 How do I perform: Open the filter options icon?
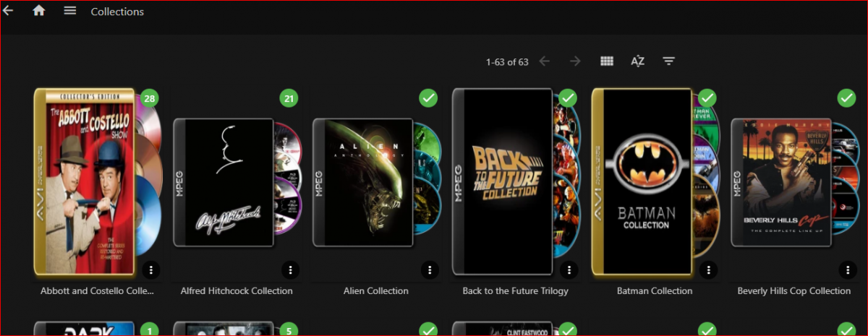coord(669,61)
